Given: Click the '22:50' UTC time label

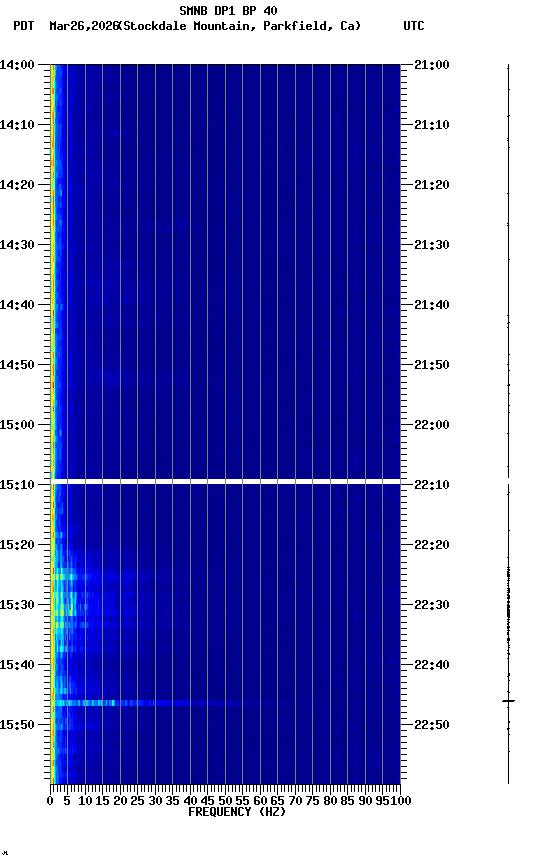Looking at the screenshot, I should pyautogui.click(x=432, y=725).
